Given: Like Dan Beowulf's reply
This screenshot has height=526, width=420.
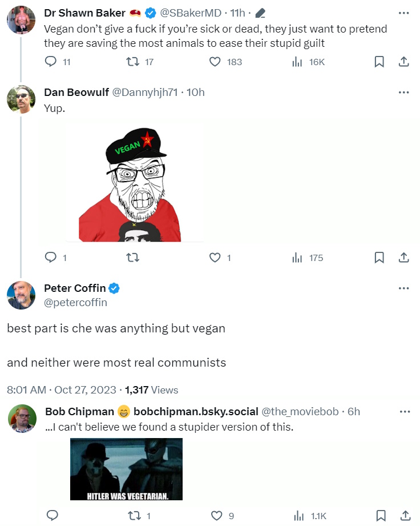Looking at the screenshot, I should pyautogui.click(x=215, y=258).
